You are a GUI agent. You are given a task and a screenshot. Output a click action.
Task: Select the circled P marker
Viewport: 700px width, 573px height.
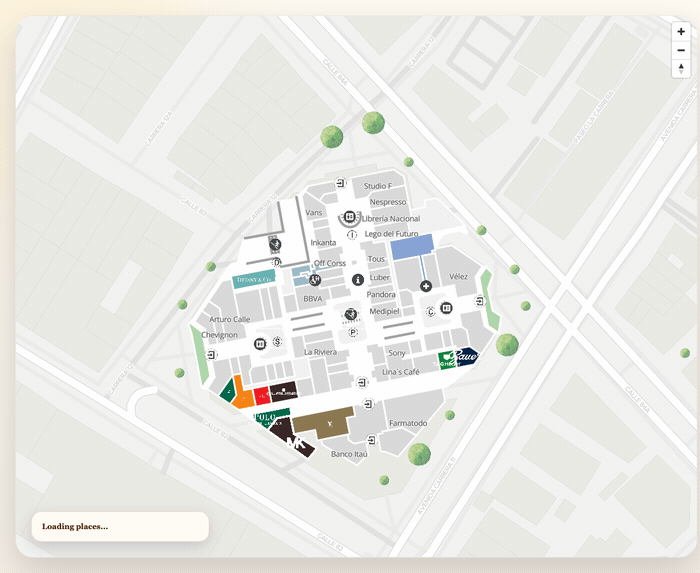click(353, 332)
